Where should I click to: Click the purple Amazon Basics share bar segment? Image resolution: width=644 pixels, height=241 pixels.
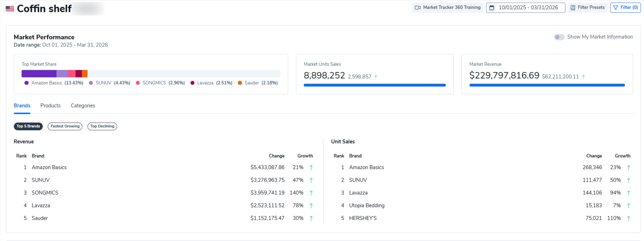[39, 74]
